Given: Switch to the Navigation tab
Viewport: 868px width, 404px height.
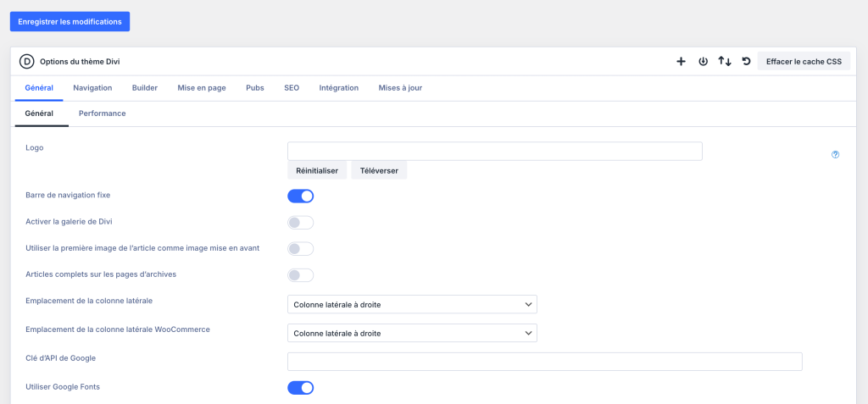Looking at the screenshot, I should pos(92,88).
